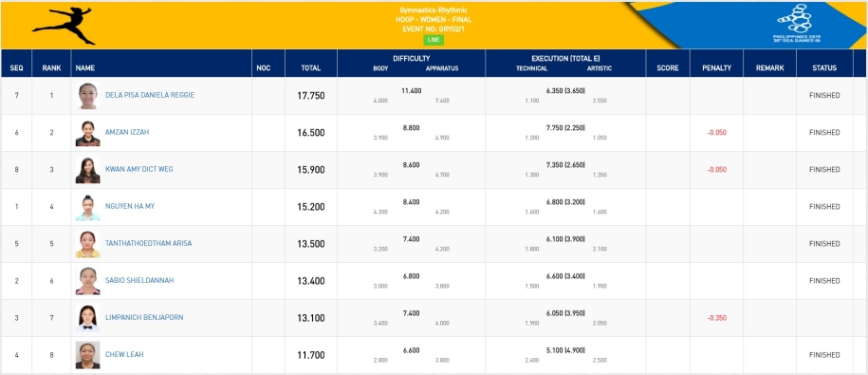Open Nguyen Ha My profile link
The image size is (868, 375).
click(x=130, y=207)
